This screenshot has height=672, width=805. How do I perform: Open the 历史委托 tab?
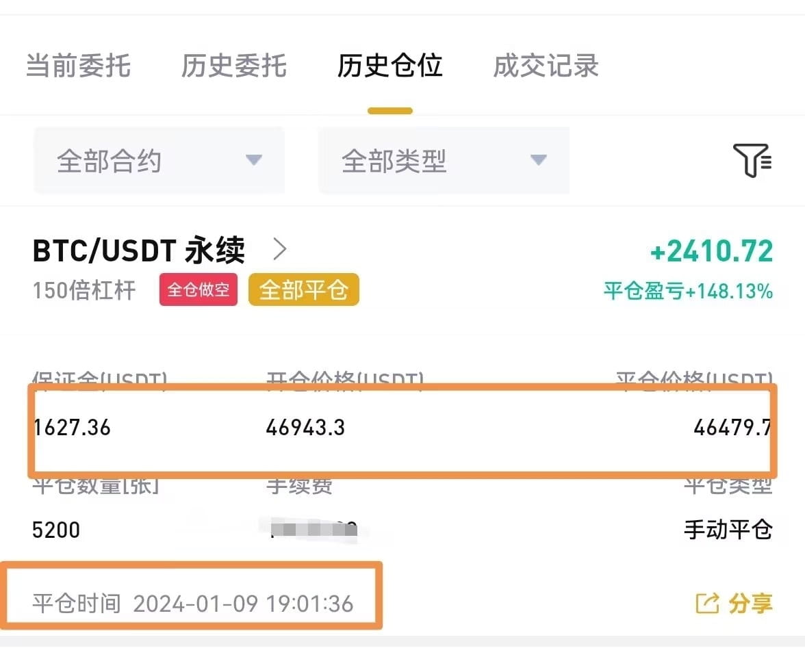pos(233,66)
